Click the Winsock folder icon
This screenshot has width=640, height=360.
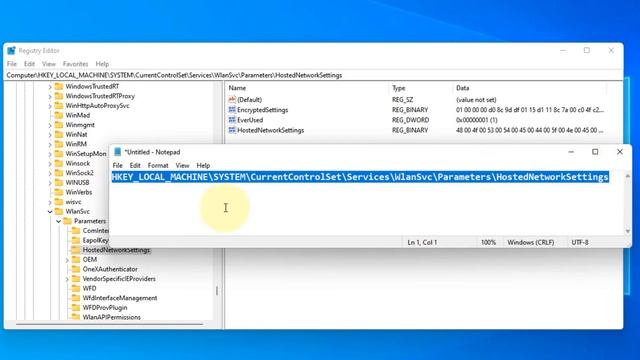pyautogui.click(x=59, y=163)
